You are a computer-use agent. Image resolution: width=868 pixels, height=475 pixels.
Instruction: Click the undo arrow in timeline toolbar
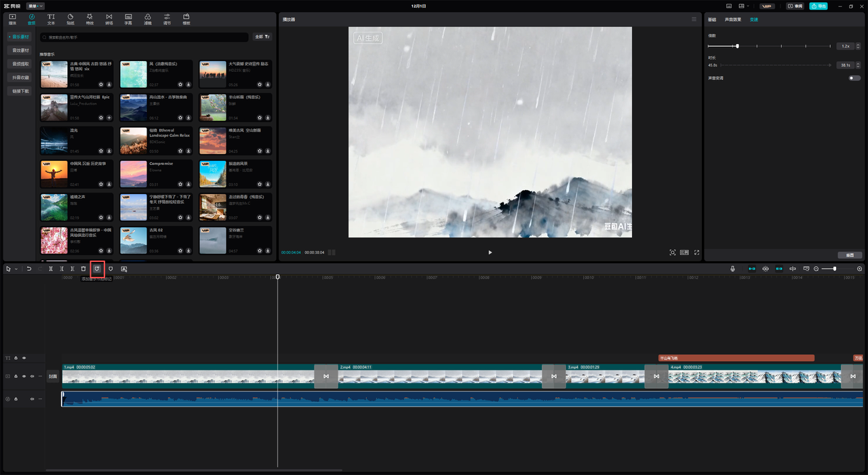tap(29, 269)
